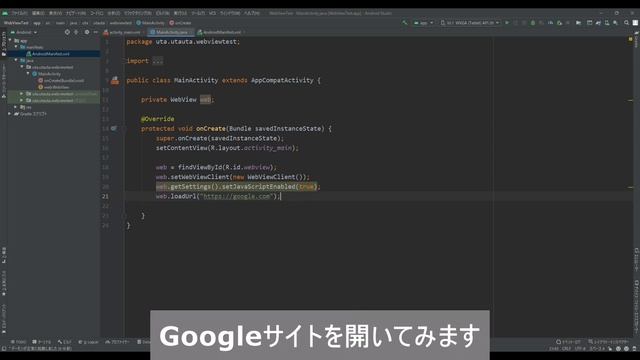Image resolution: width=640 pixels, height=360 pixels.
Task: Click the Sync Project with Gradle icon
Action: (598, 23)
